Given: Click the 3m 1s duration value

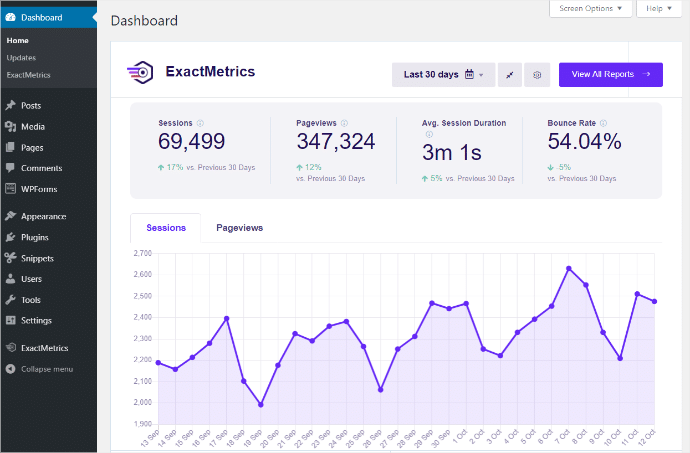Looking at the screenshot, I should [x=451, y=153].
